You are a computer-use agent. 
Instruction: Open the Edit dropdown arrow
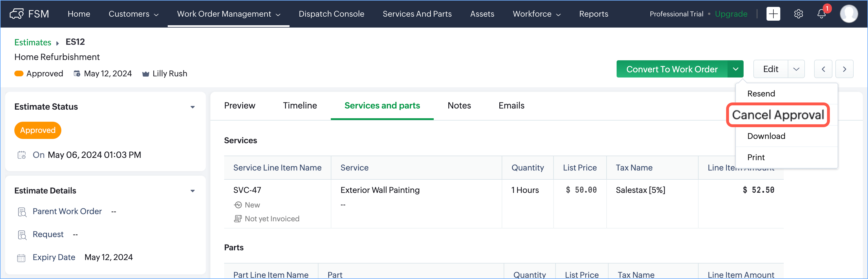coord(796,69)
